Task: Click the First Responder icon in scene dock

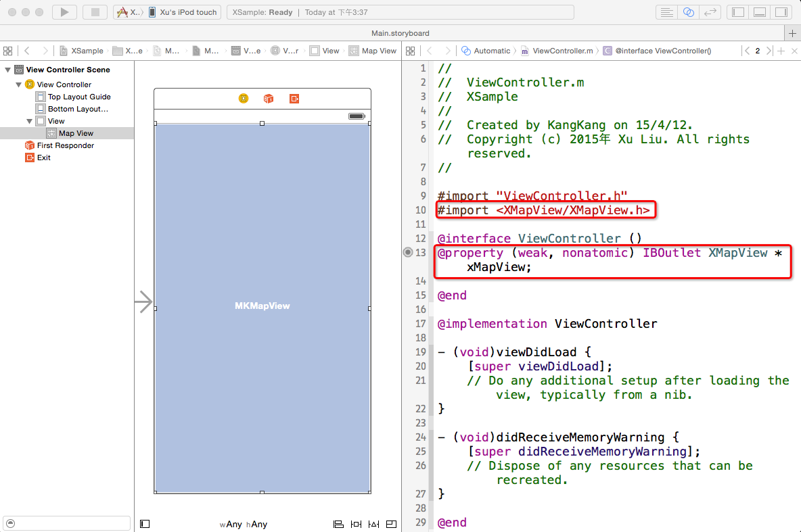Action: (269, 99)
